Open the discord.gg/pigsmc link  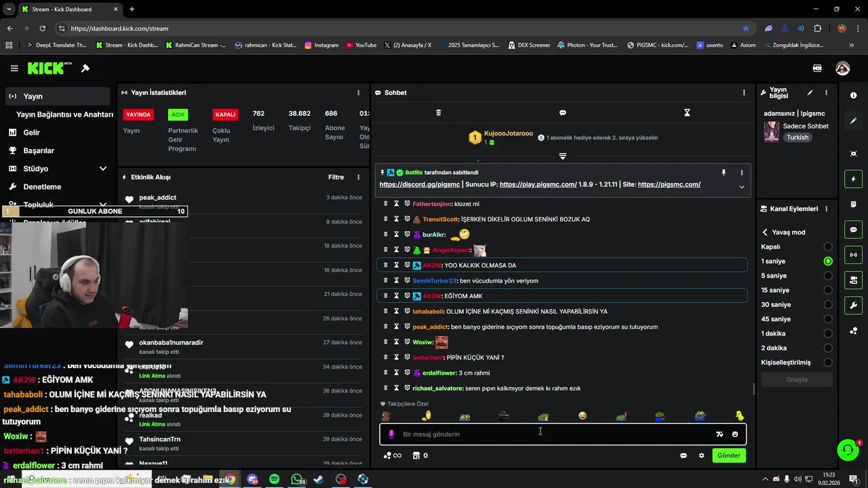(420, 184)
